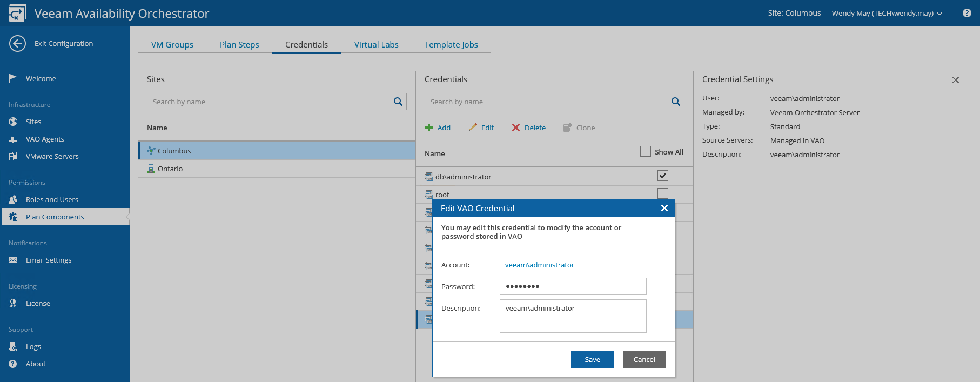Open the Welcome flag icon
This screenshot has height=382, width=980.
pos(13,78)
